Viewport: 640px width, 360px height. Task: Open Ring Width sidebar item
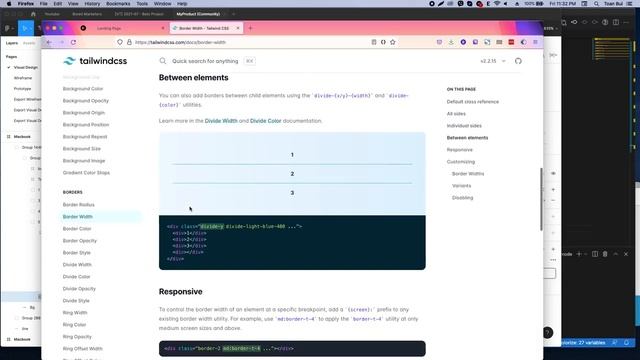click(x=75, y=313)
